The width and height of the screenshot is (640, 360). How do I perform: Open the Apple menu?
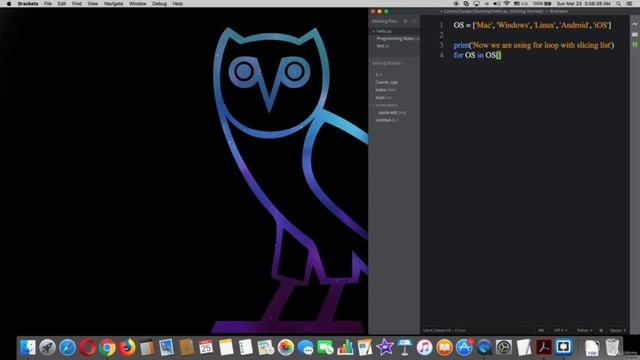[x=9, y=4]
